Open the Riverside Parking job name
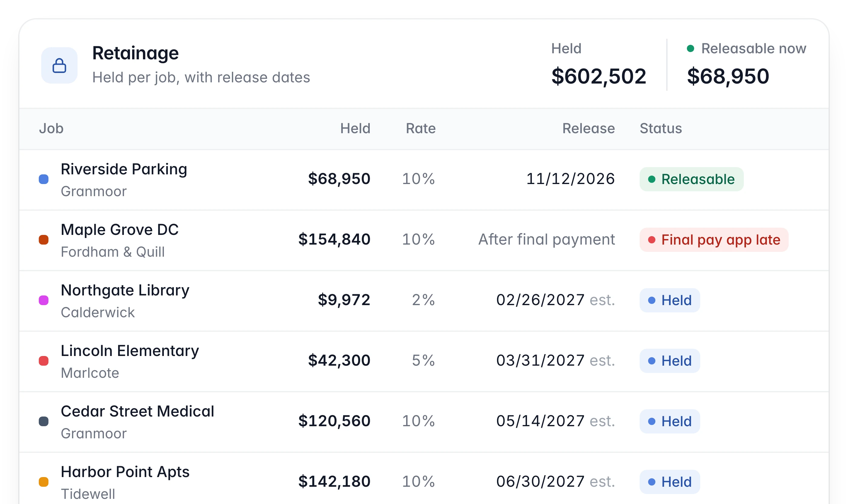848x504 pixels. [124, 169]
